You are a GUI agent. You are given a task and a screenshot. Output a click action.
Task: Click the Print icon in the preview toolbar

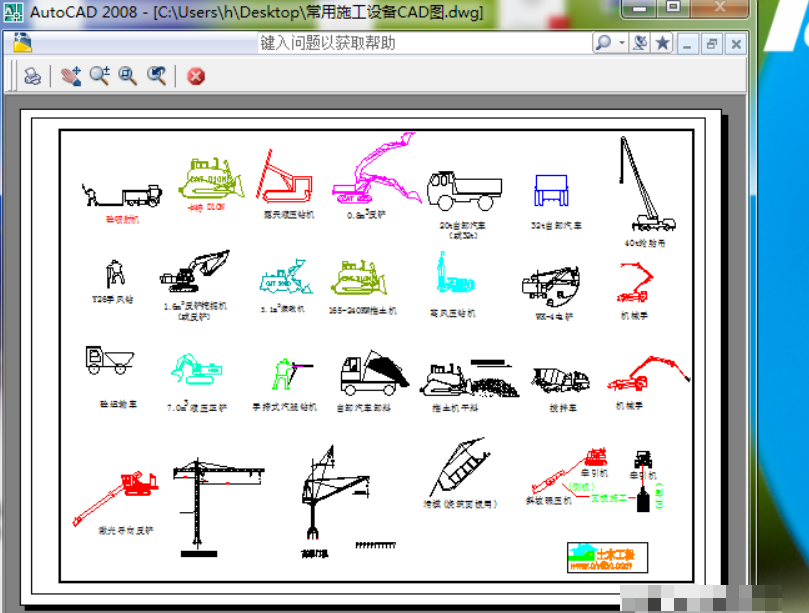pos(33,76)
